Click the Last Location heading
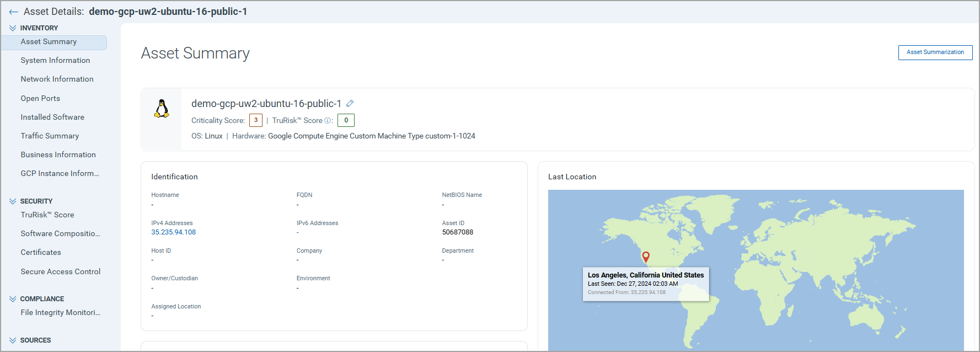 572,177
